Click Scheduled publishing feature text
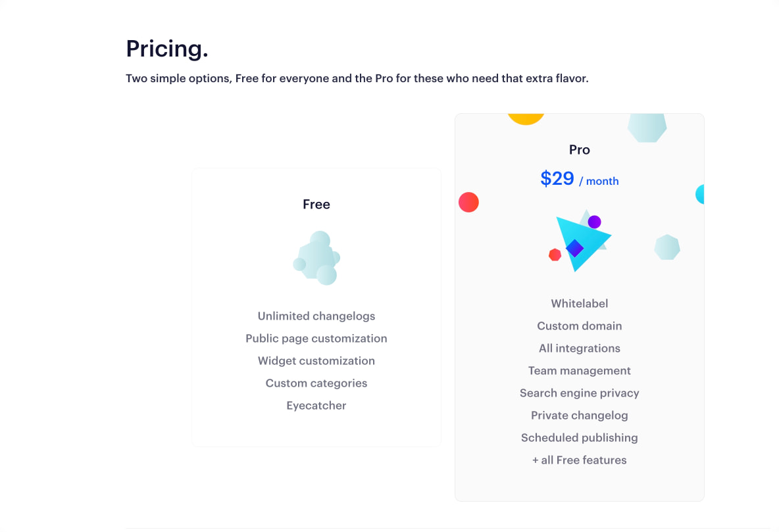 click(x=579, y=437)
